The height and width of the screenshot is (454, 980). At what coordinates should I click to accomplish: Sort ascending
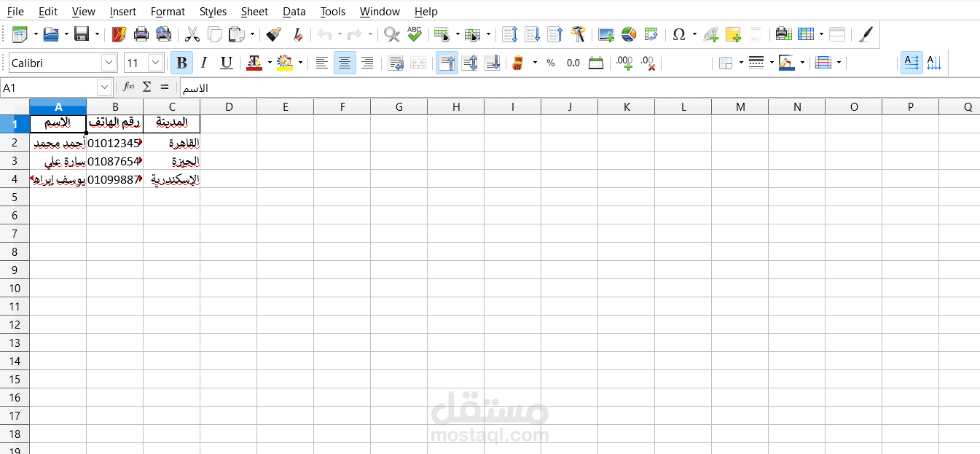click(x=533, y=34)
